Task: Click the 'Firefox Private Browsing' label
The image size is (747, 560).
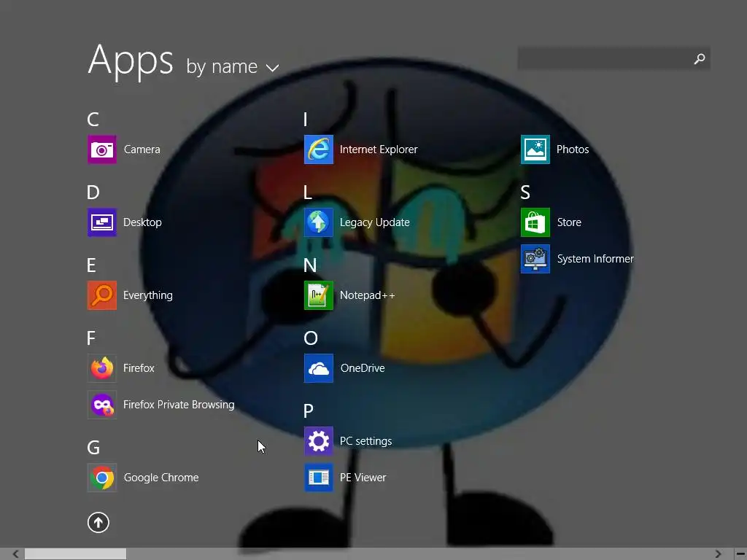Action: coord(179,405)
